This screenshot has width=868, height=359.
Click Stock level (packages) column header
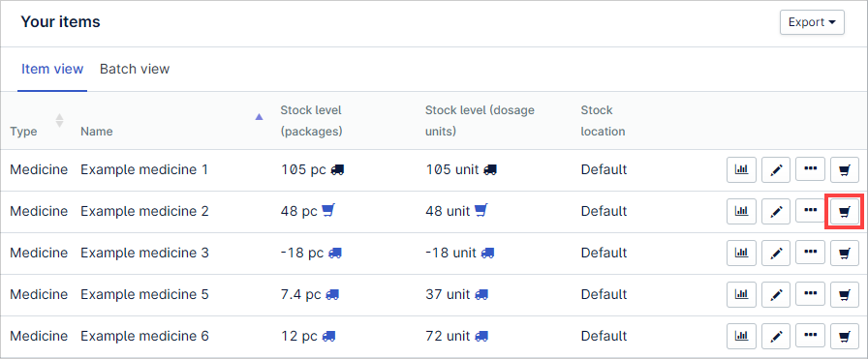[311, 121]
